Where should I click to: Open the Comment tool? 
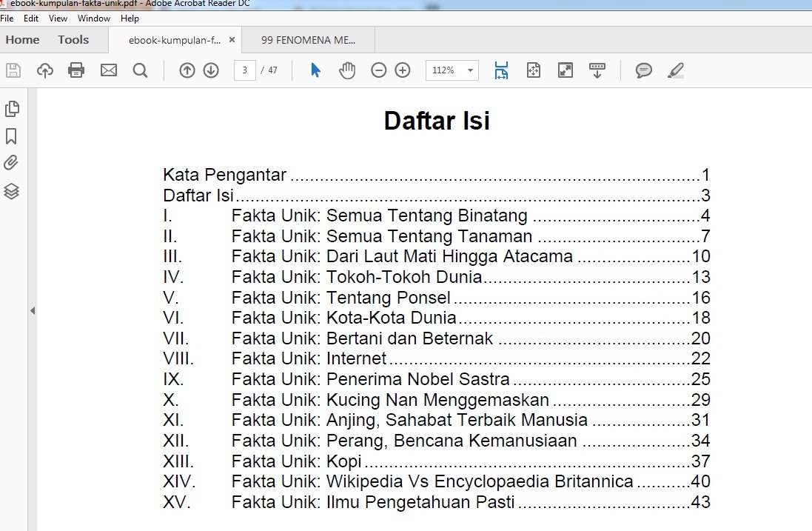coord(642,70)
